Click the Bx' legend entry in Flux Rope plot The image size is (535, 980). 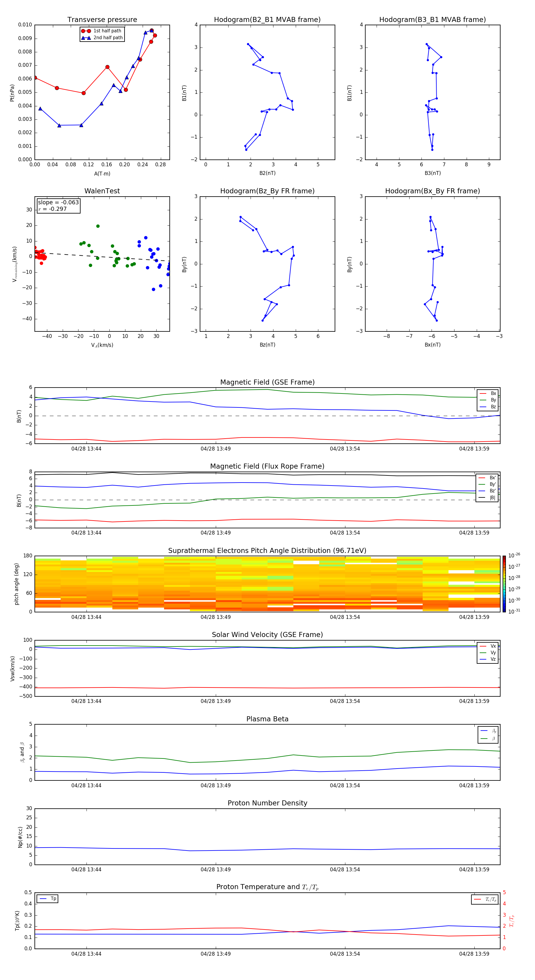pyautogui.click(x=487, y=478)
